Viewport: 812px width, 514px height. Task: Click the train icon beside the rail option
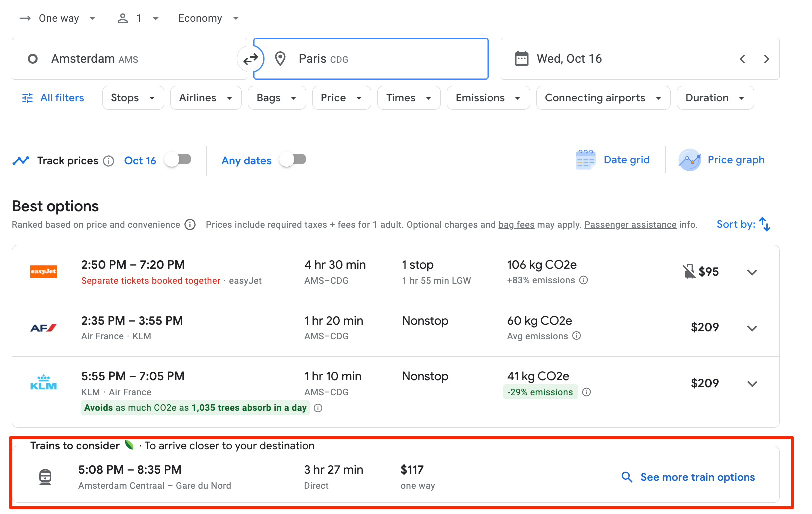point(45,476)
